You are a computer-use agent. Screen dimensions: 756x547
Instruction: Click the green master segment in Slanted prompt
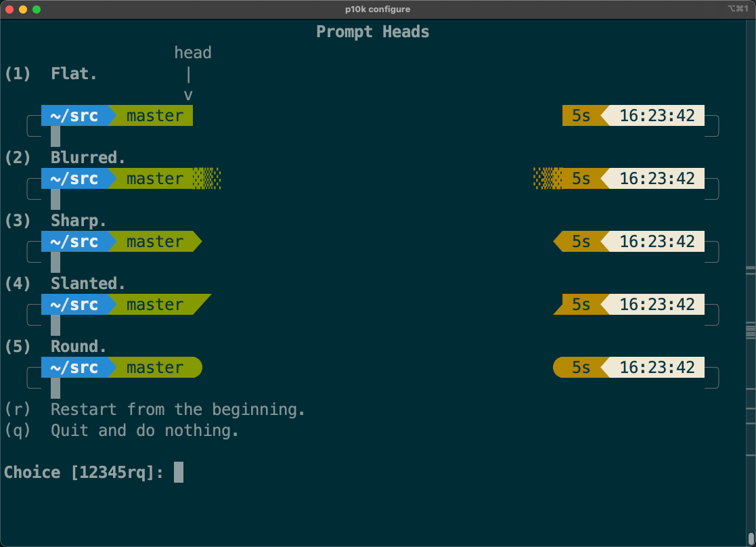click(154, 305)
